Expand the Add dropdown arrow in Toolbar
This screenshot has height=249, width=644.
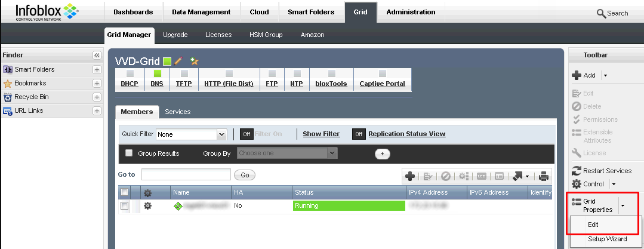(x=605, y=76)
